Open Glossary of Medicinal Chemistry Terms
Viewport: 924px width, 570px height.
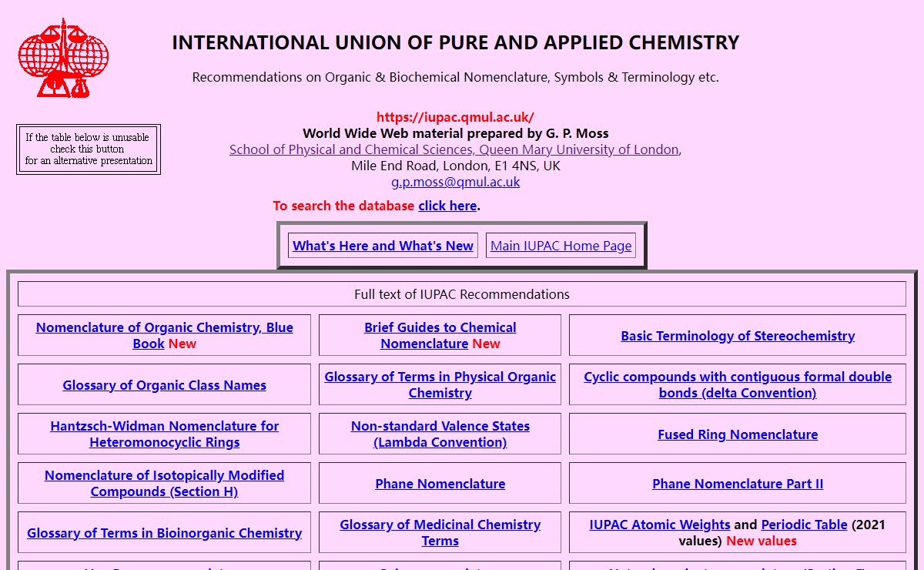pyautogui.click(x=440, y=532)
